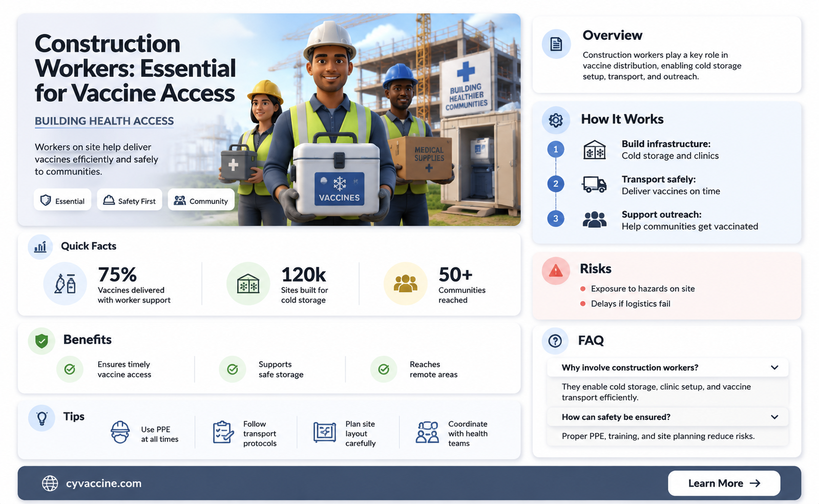
Task: Click the community people icon beside 50+
Action: 406,283
